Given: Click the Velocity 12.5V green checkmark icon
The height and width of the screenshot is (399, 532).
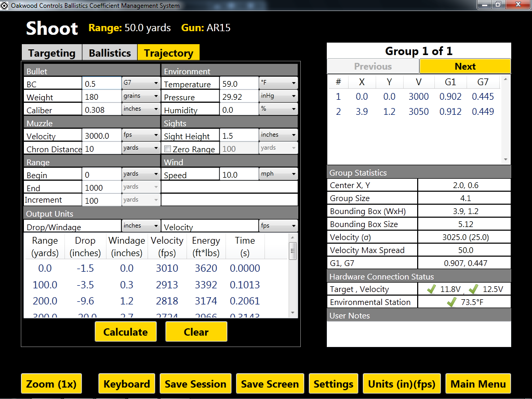Looking at the screenshot, I should click(473, 289).
